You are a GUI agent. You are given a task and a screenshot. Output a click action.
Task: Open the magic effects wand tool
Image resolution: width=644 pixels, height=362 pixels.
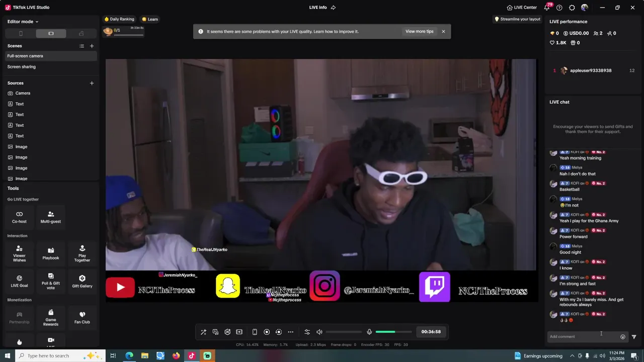[203, 332]
